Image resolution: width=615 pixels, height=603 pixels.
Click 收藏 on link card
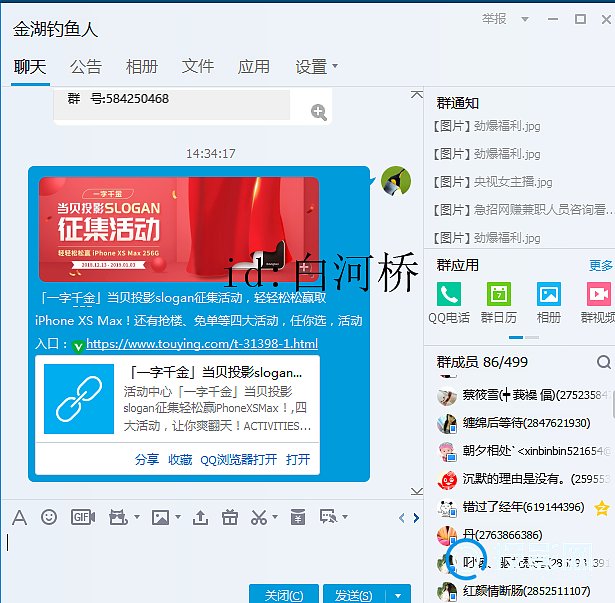click(180, 459)
